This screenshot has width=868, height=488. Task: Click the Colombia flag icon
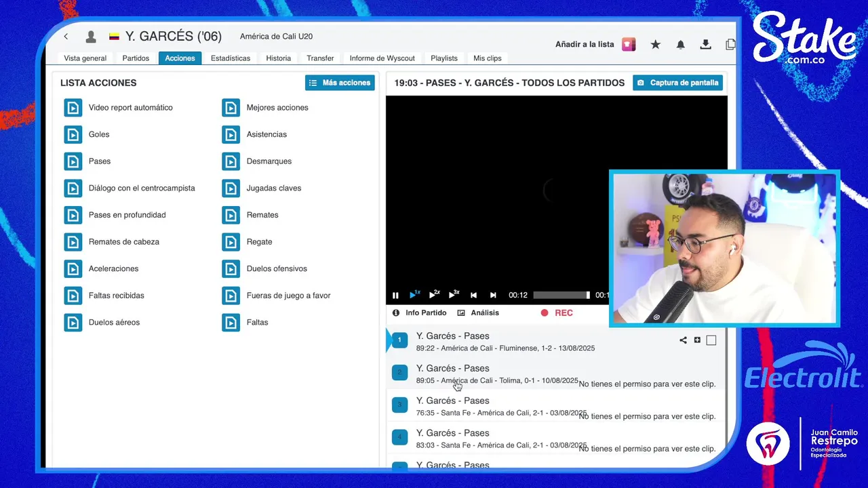[x=114, y=37]
